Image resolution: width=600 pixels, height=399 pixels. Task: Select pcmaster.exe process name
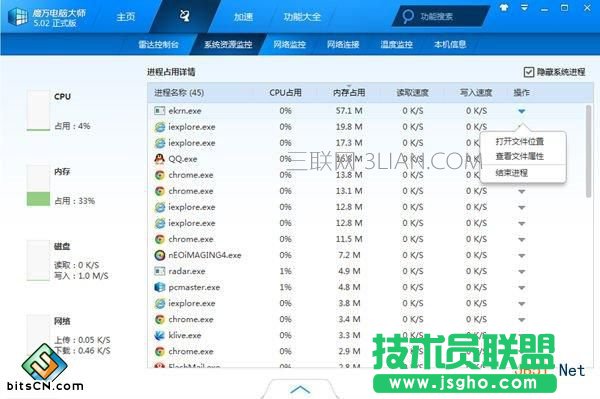(194, 287)
